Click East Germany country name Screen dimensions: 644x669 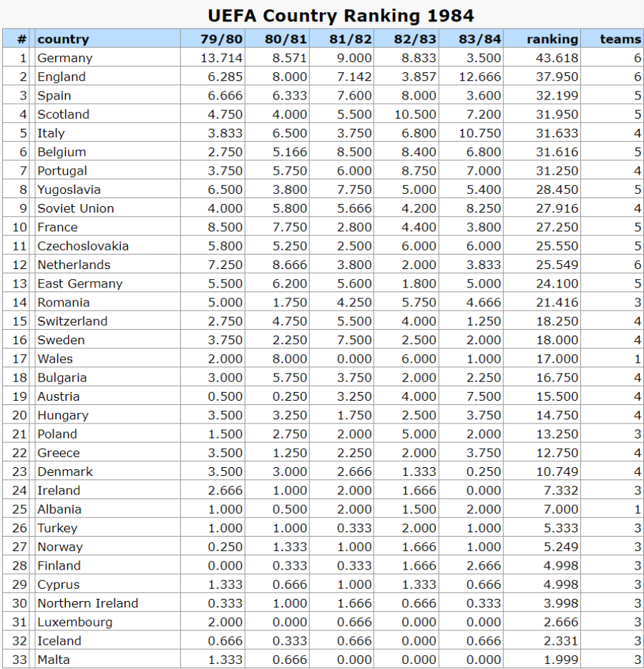(x=80, y=283)
